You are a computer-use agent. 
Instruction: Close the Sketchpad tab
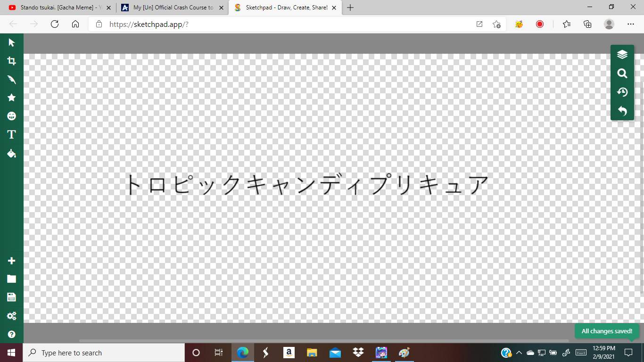pyautogui.click(x=334, y=8)
